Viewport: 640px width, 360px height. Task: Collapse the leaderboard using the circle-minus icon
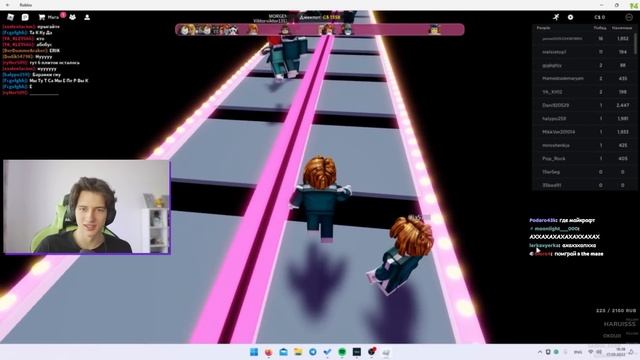click(x=629, y=17)
